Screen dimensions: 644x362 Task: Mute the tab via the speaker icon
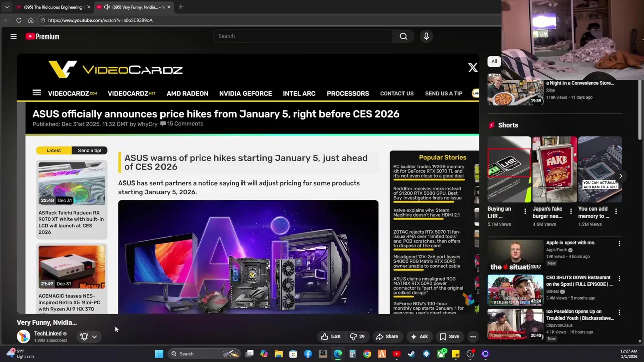107,7
